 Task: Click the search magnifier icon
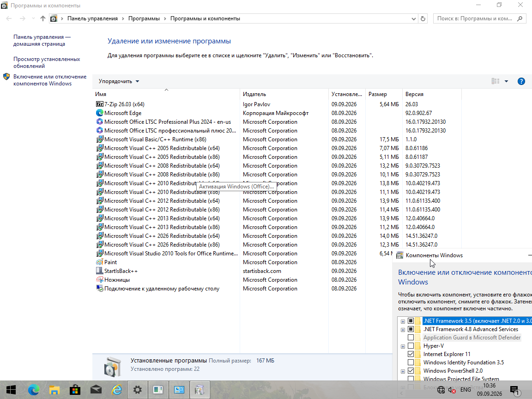coord(520,18)
